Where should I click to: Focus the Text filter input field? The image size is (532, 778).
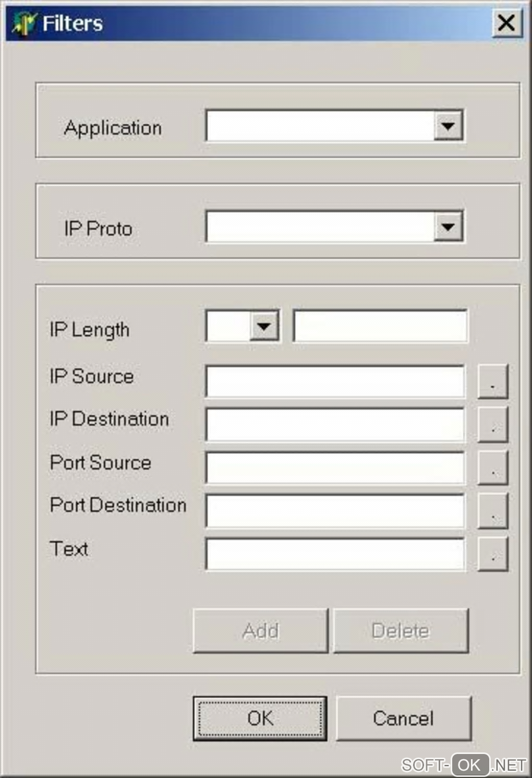[x=334, y=554]
